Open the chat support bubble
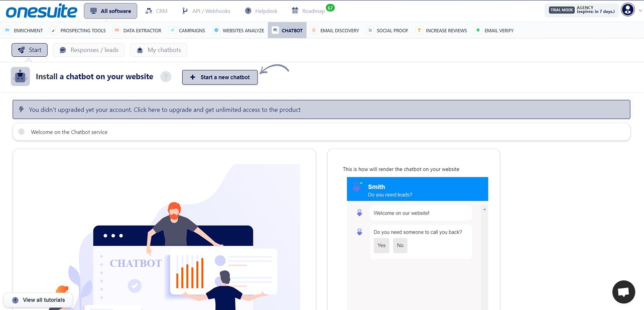Image resolution: width=644 pixels, height=310 pixels. click(623, 291)
